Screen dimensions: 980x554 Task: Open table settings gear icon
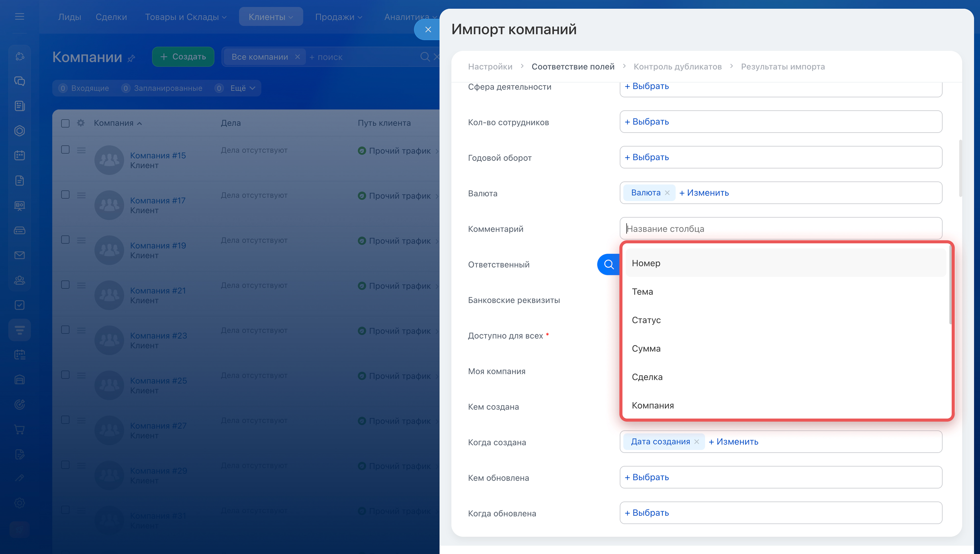[x=81, y=123]
